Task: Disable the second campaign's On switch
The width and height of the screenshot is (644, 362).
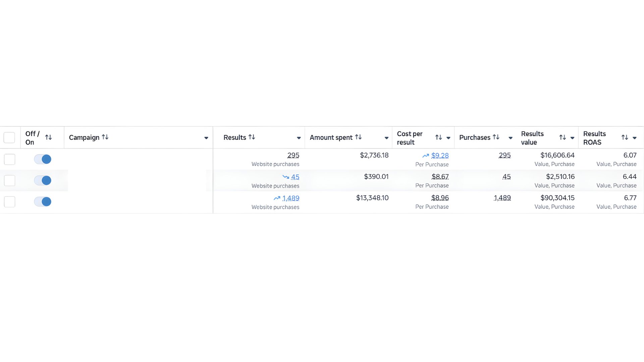Action: coord(43,180)
